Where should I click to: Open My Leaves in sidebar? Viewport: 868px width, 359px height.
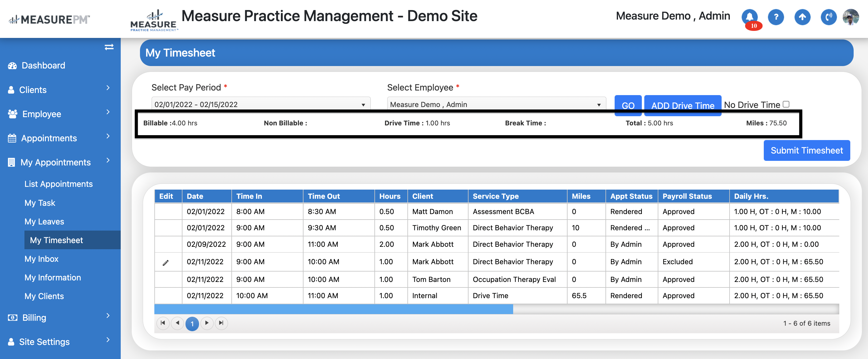(x=44, y=221)
